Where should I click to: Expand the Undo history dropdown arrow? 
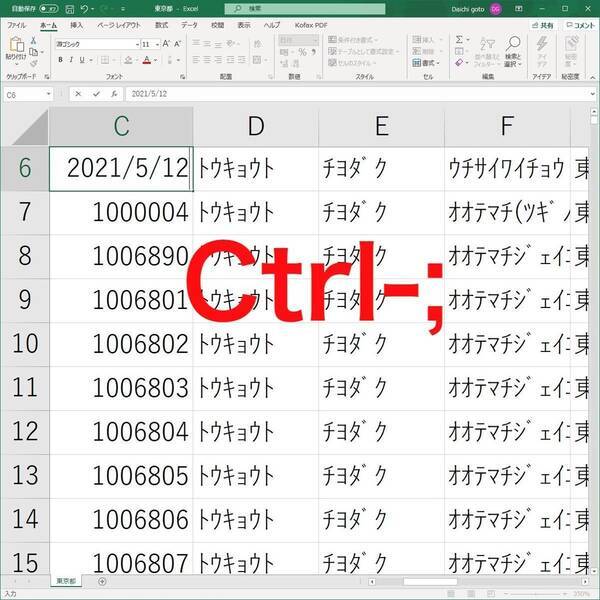click(x=93, y=9)
